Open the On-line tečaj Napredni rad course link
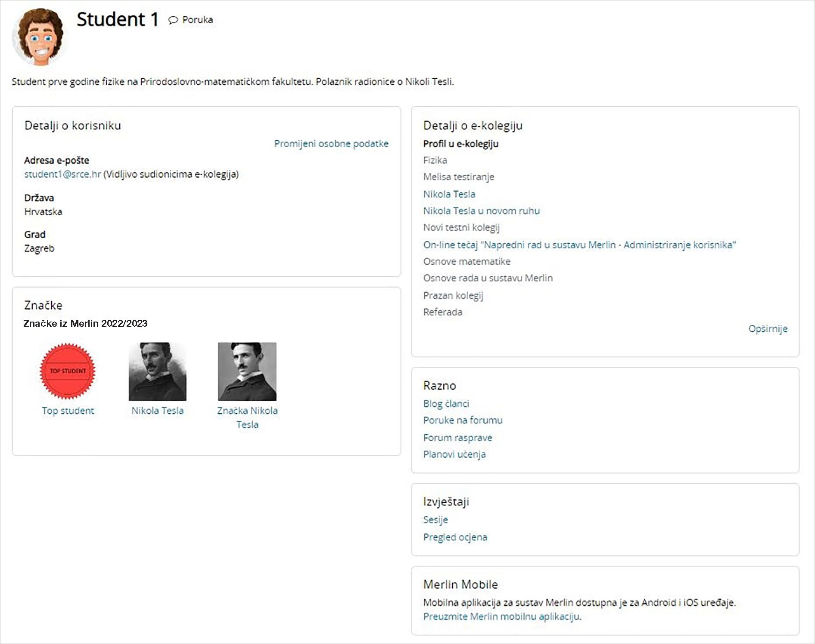815x644 pixels. coord(579,245)
